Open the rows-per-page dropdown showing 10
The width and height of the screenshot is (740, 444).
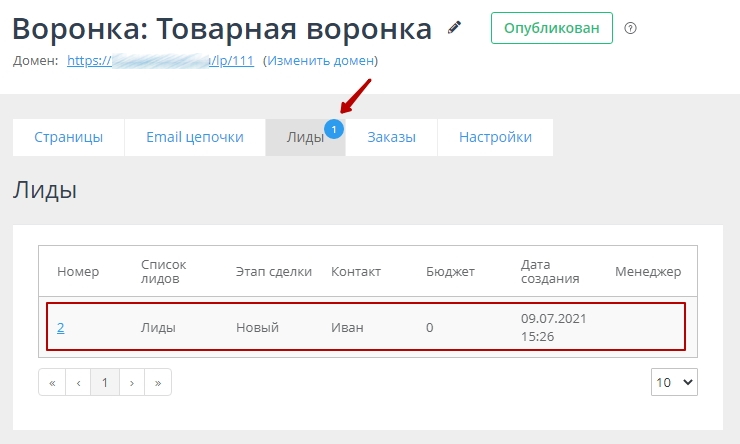673,382
